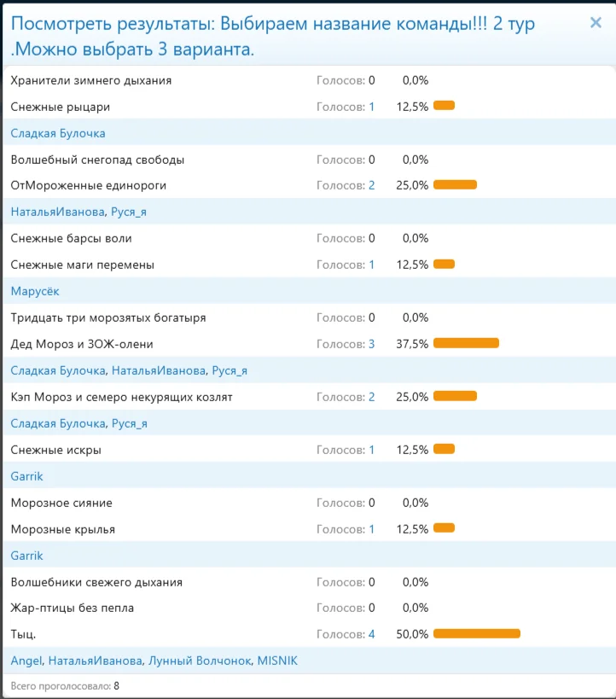Click the "Всего проголосовало" total line
Image resolution: width=616 pixels, height=699 pixels.
click(65, 684)
